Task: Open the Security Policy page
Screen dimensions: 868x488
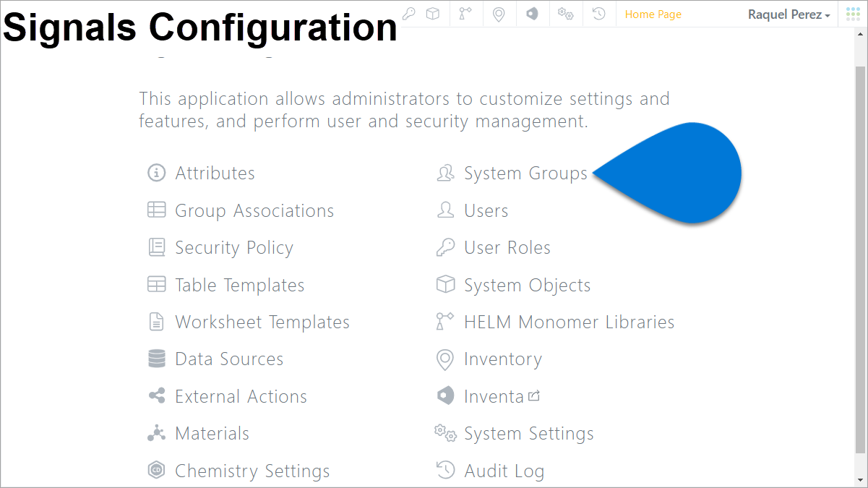Action: (x=234, y=248)
